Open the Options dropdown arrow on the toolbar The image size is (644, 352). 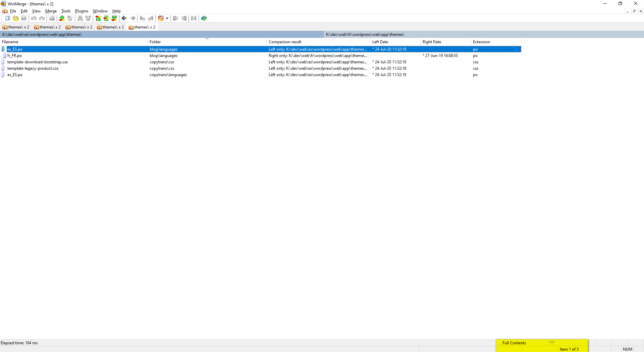[167, 18]
